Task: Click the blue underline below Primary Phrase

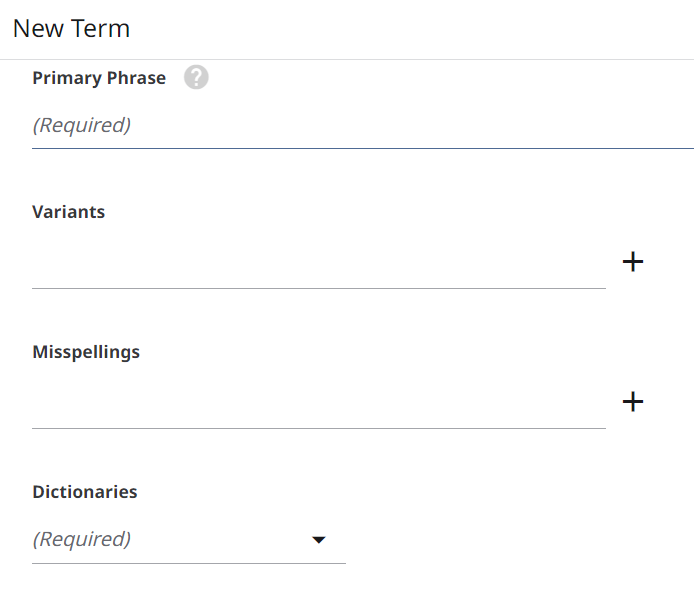Action: click(x=362, y=148)
